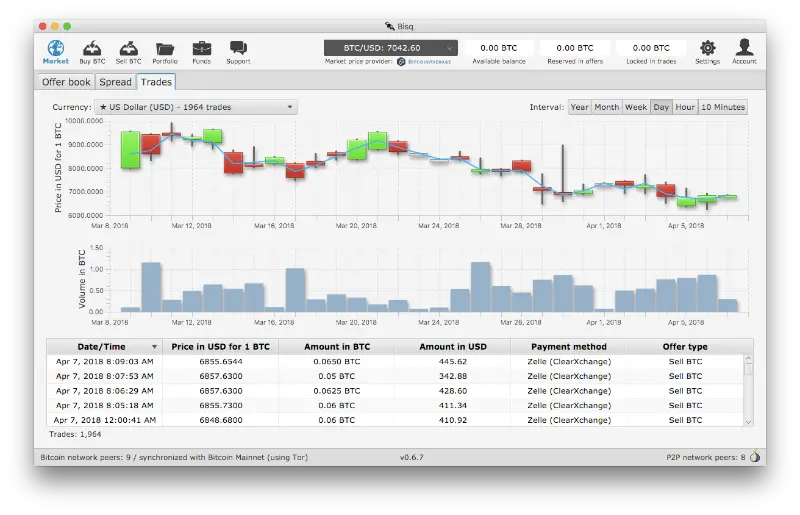This screenshot has height=515, width=800.
Task: Set chart interval to 10 Minutes
Action: point(723,107)
